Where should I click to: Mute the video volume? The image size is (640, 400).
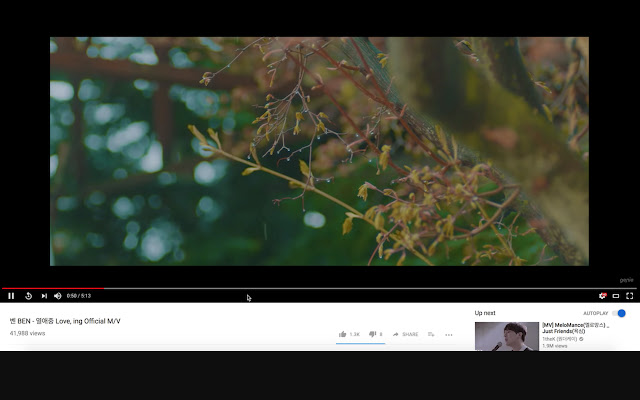point(58,296)
